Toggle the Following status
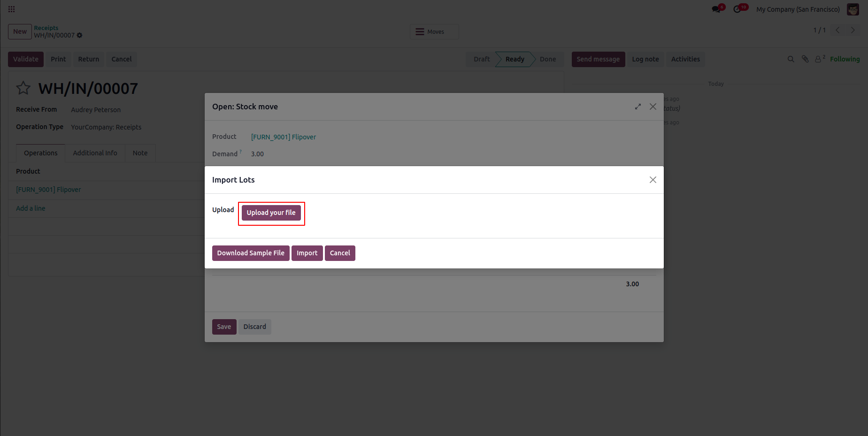This screenshot has height=436, width=868. coord(845,59)
